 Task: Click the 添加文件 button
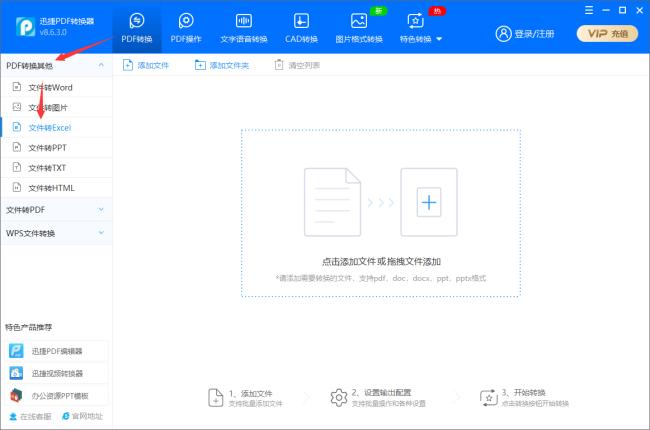coord(146,65)
